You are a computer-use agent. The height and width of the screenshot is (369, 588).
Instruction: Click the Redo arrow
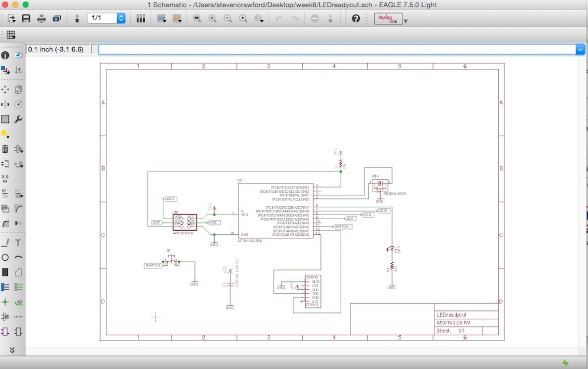pyautogui.click(x=295, y=18)
